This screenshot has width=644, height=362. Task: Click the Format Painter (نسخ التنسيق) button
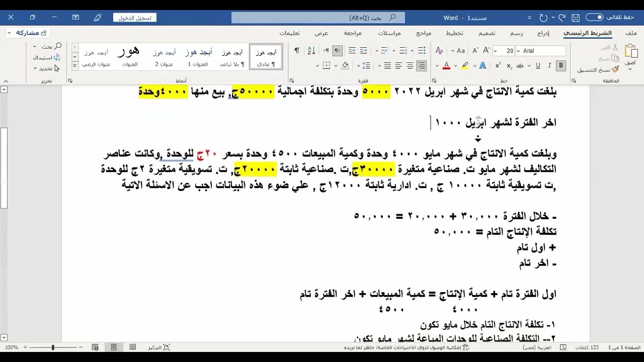click(x=598, y=70)
